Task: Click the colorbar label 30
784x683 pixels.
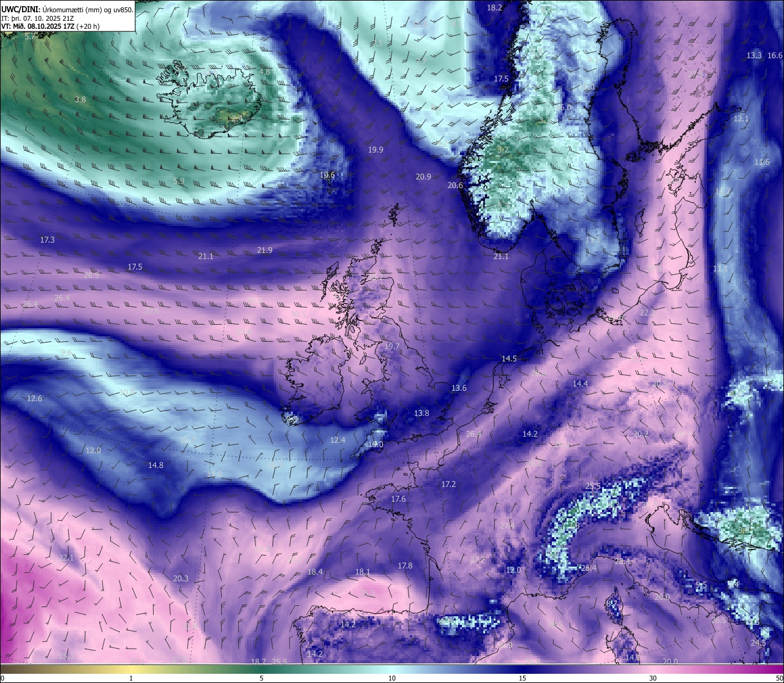Action: click(x=653, y=678)
